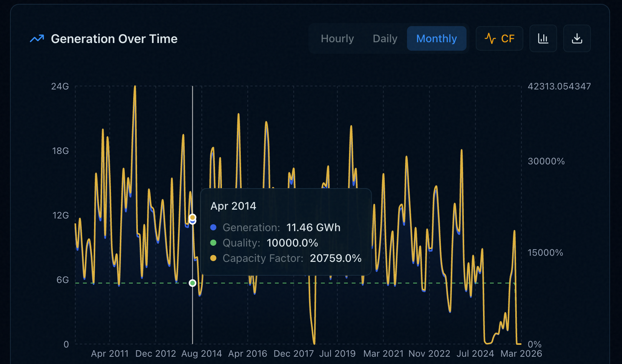Click the yellow Capacity Factor dot in tooltip

point(213,258)
